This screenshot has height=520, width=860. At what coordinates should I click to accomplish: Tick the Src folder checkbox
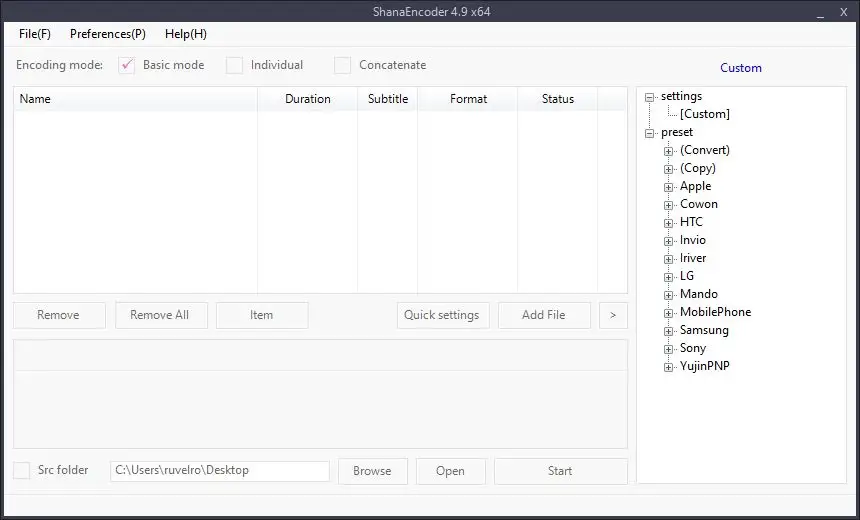point(21,470)
